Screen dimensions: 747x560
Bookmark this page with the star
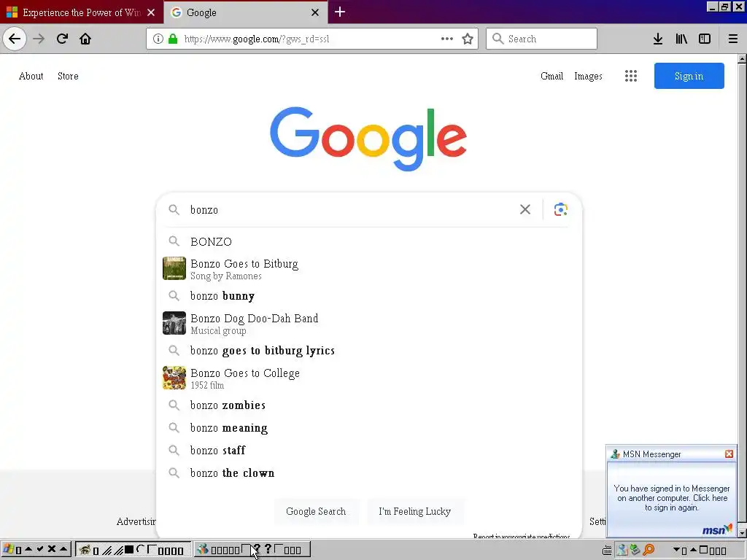468,39
